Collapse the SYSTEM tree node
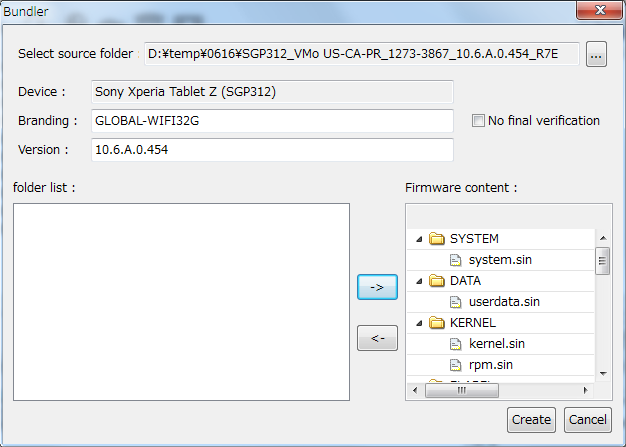626x447 pixels. (x=419, y=239)
